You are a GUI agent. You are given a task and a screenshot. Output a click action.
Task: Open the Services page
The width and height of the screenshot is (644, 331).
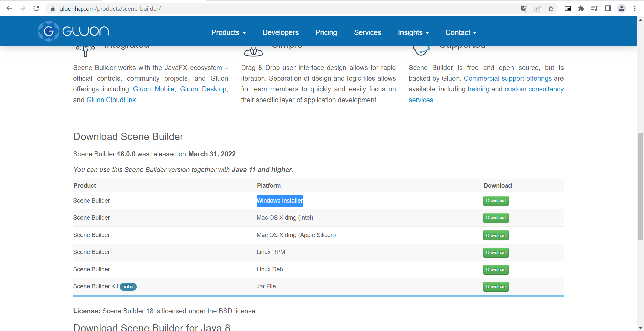click(368, 32)
